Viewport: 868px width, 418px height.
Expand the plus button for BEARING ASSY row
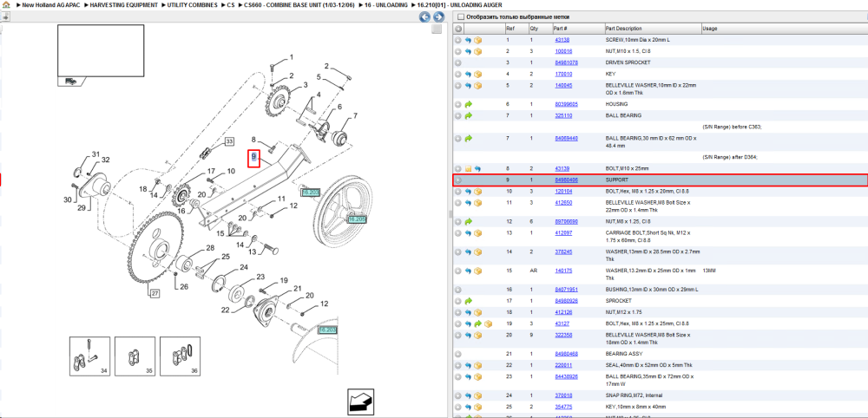458,353
